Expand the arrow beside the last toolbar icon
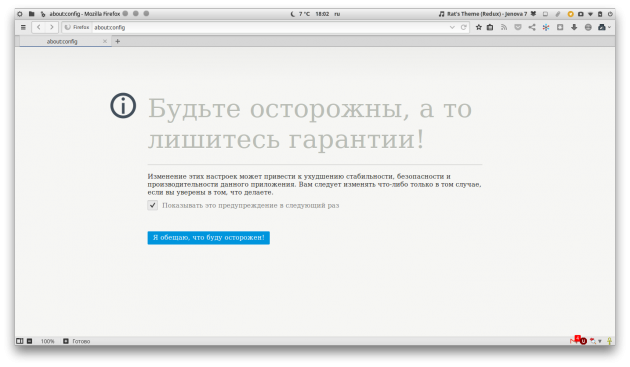The height and width of the screenshot is (367, 630). point(609,27)
